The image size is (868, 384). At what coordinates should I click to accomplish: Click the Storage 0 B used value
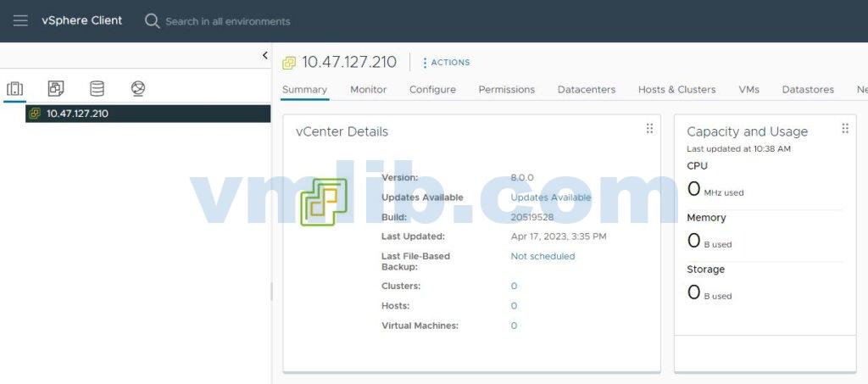[x=709, y=292]
